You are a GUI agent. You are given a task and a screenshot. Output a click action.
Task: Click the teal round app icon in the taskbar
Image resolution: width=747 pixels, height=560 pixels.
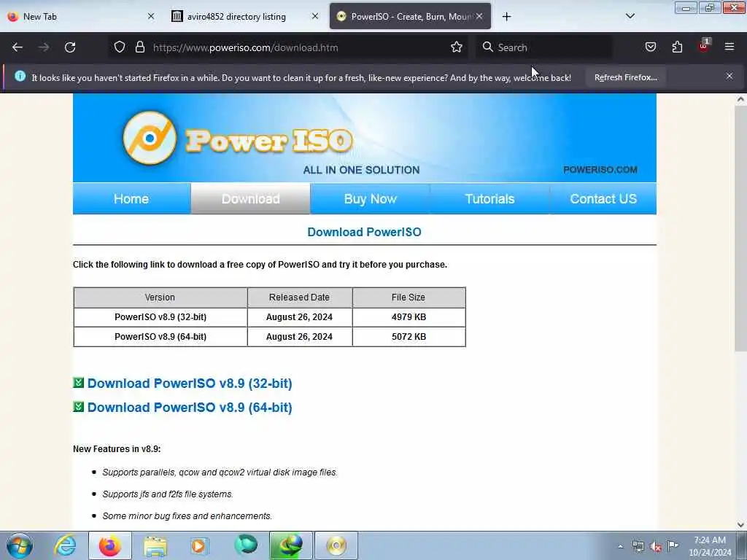(x=246, y=545)
